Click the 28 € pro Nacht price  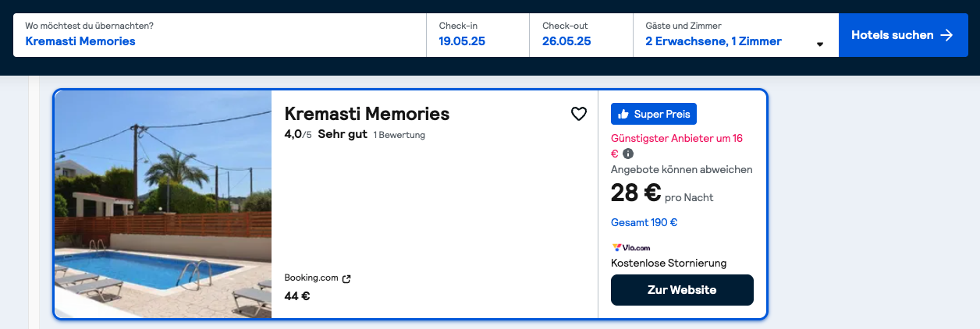pyautogui.click(x=662, y=193)
